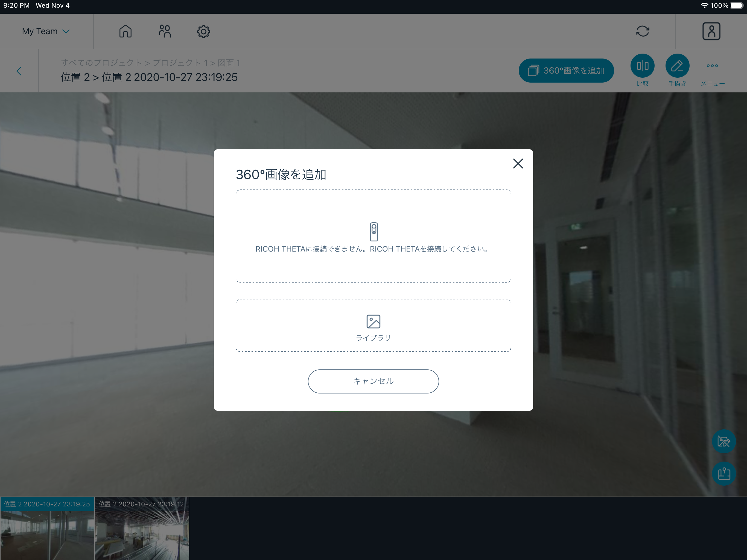Image resolution: width=747 pixels, height=560 pixels.
Task: Click the RICOH THETA connection box
Action: (x=373, y=236)
